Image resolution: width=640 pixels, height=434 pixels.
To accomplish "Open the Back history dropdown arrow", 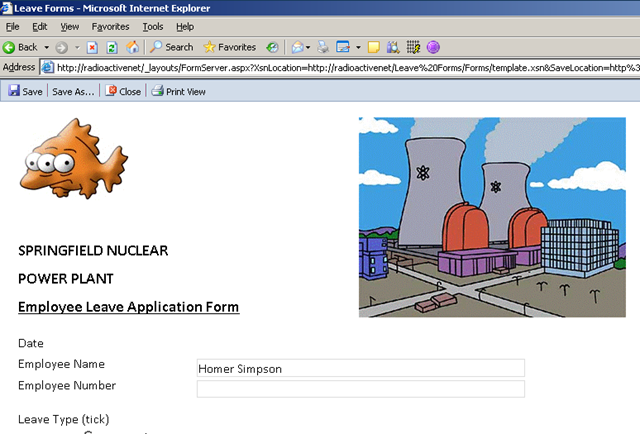I will (47, 47).
